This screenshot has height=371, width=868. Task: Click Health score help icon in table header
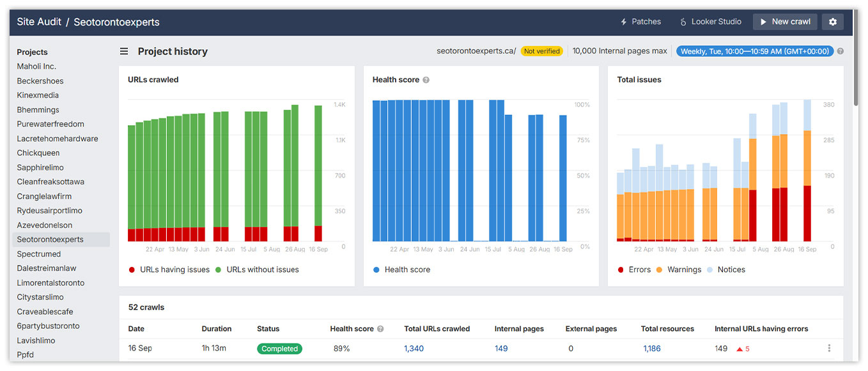380,329
